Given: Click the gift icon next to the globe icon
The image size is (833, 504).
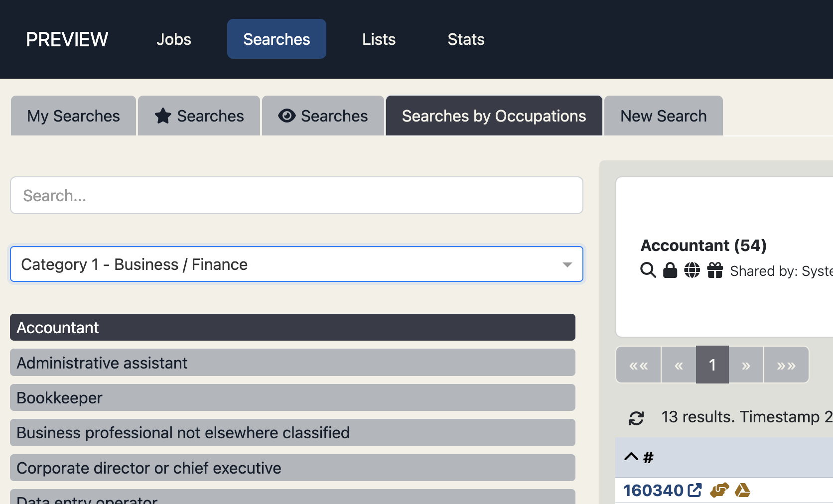Looking at the screenshot, I should [x=714, y=270].
